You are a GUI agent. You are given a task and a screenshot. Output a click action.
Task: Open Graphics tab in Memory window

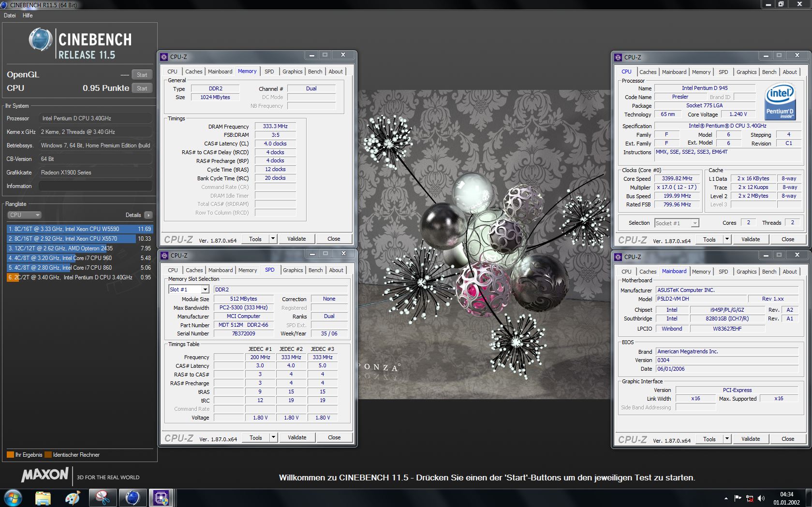pyautogui.click(x=292, y=72)
